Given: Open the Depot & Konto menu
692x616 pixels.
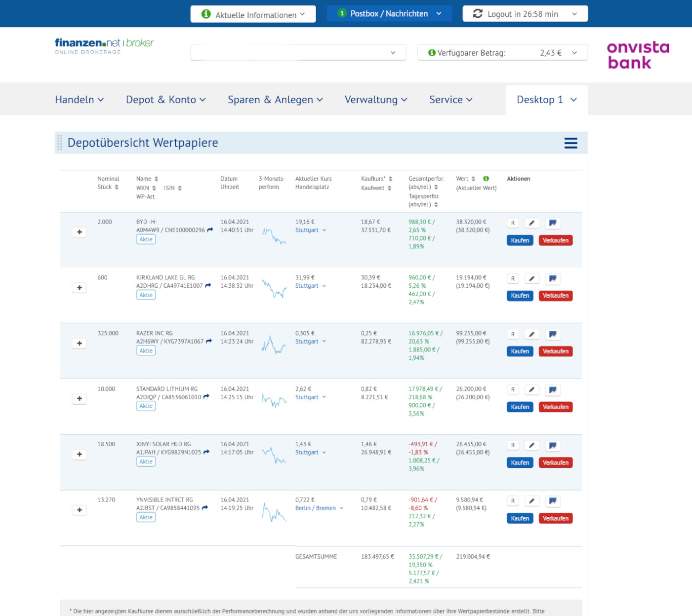Looking at the screenshot, I should [x=166, y=100].
